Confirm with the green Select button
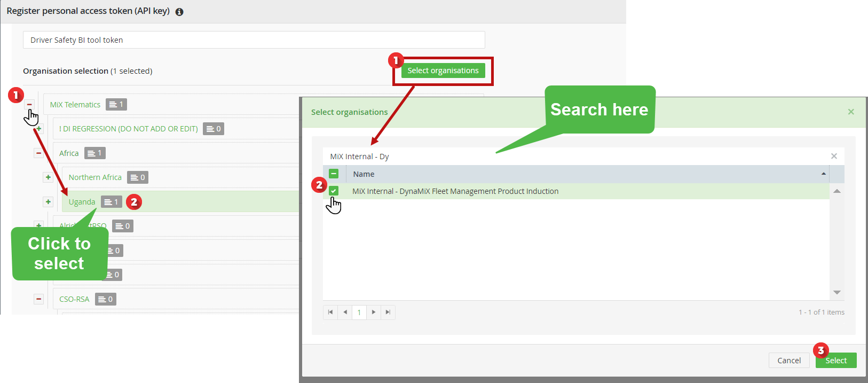The height and width of the screenshot is (383, 868). click(836, 361)
